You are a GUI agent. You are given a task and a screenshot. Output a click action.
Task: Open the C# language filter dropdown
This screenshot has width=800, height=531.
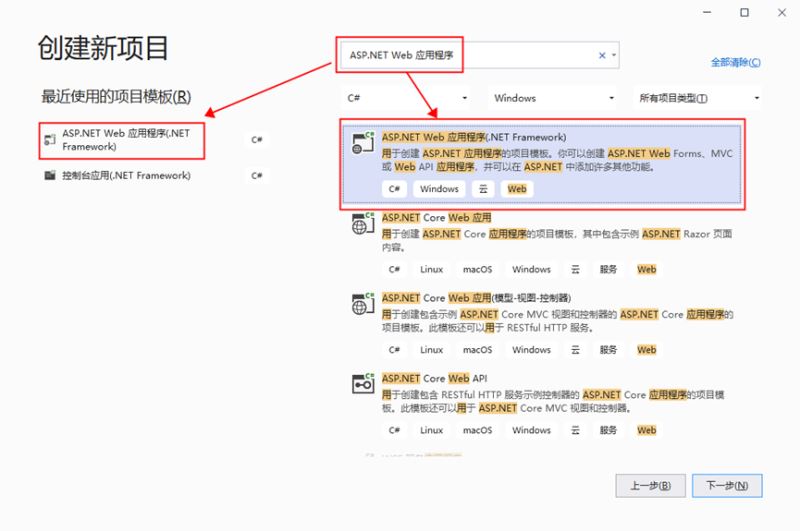[x=406, y=98]
